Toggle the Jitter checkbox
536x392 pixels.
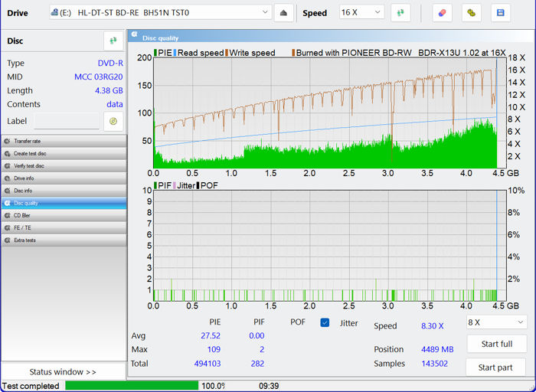pos(325,323)
